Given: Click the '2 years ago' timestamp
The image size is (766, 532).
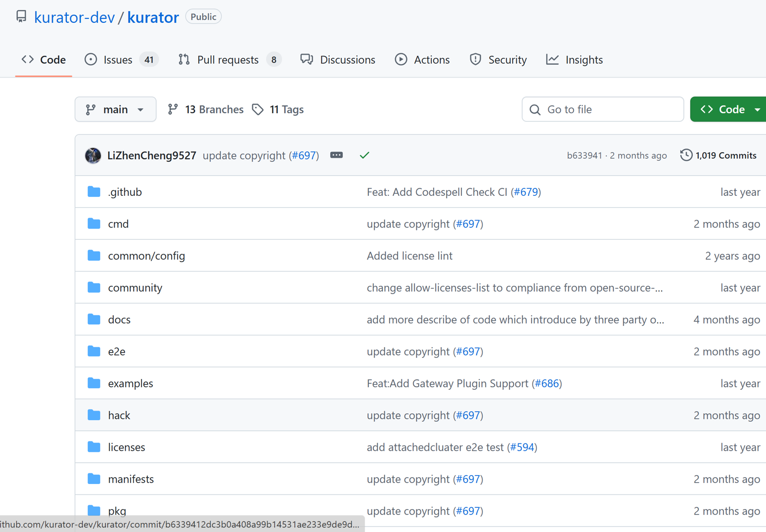Looking at the screenshot, I should click(x=732, y=256).
